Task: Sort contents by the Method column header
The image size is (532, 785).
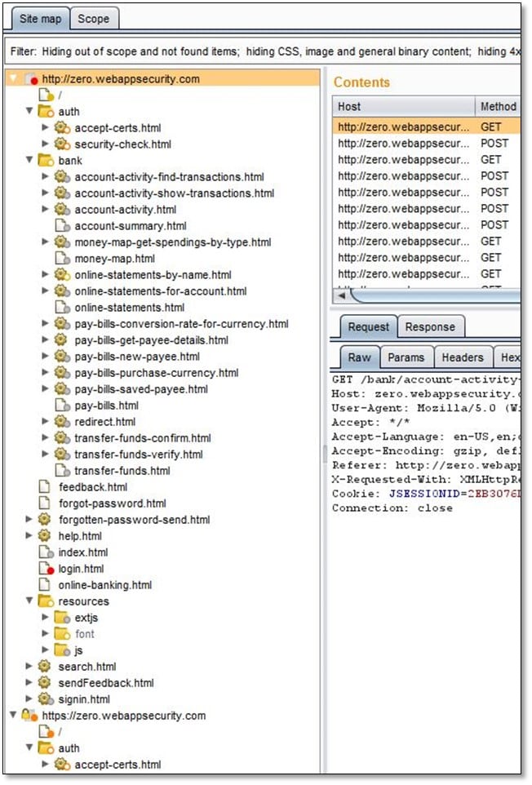Action: point(498,106)
